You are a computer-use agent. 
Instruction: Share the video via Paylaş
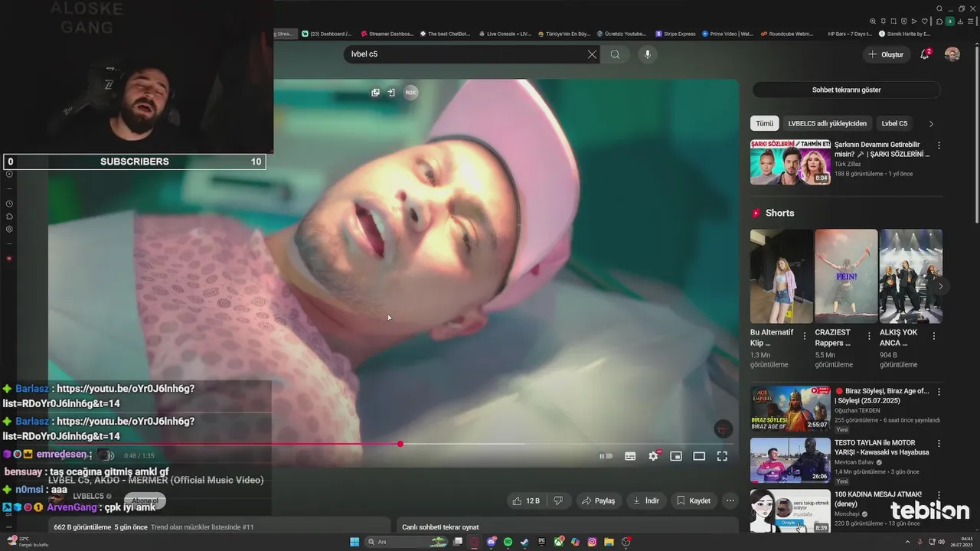click(x=598, y=500)
